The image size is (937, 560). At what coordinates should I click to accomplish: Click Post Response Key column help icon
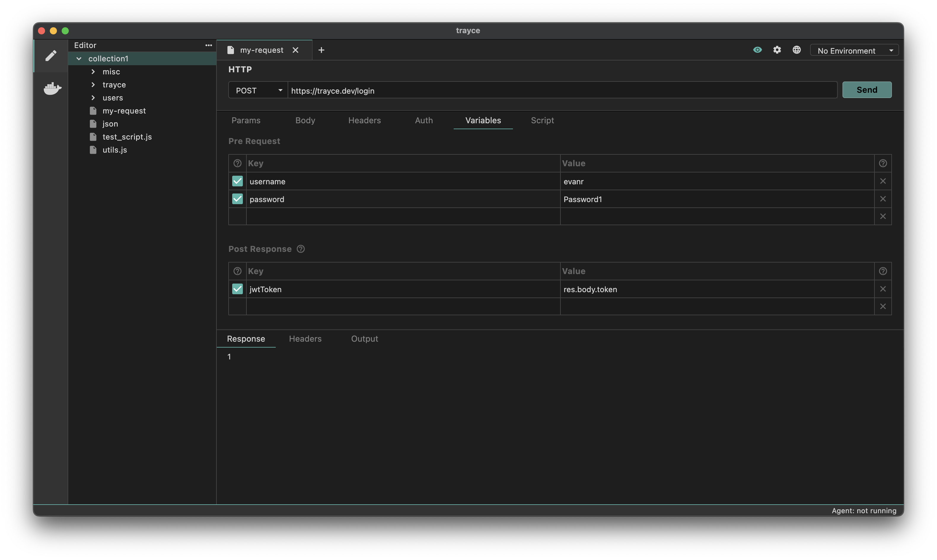(x=237, y=271)
